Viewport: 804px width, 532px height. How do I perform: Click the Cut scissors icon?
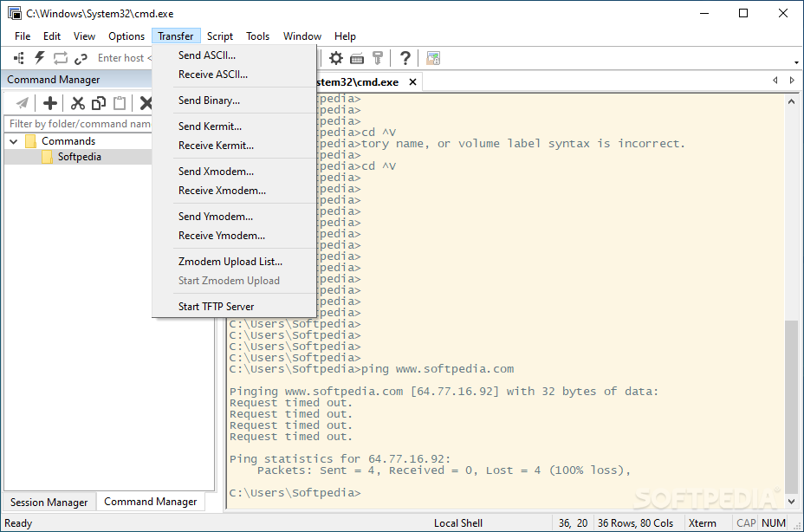tap(77, 103)
